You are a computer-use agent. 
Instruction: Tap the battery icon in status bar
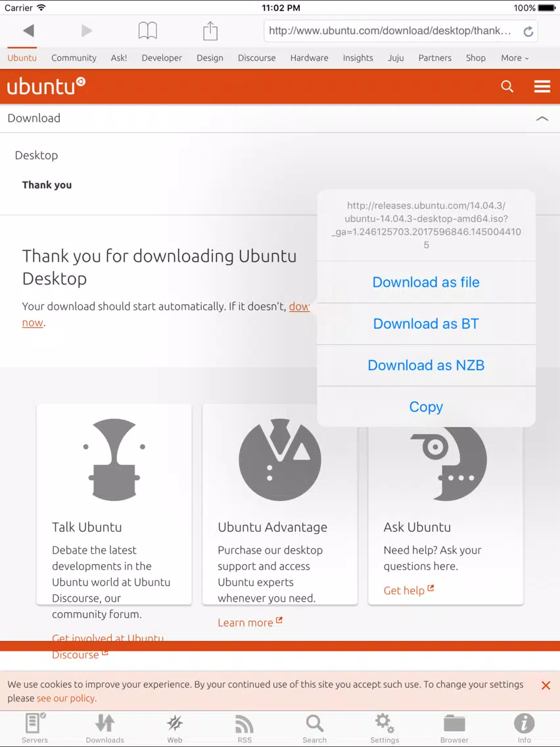[x=547, y=8]
